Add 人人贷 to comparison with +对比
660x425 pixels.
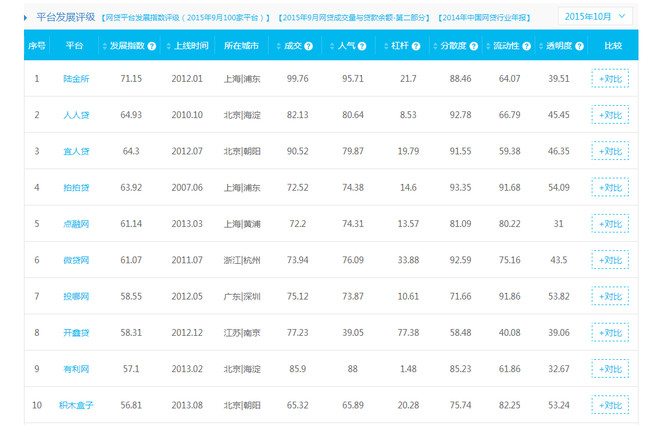(610, 115)
